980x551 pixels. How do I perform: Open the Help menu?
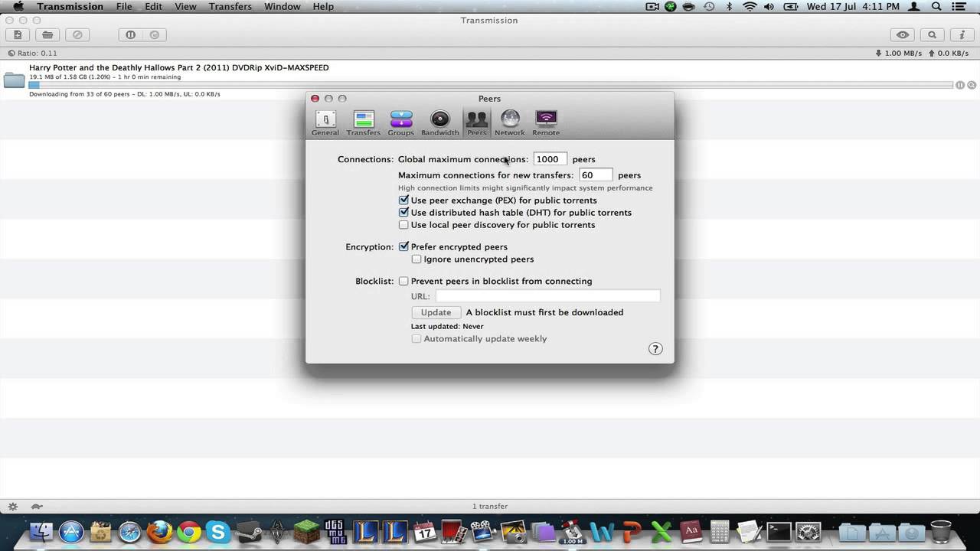point(323,6)
